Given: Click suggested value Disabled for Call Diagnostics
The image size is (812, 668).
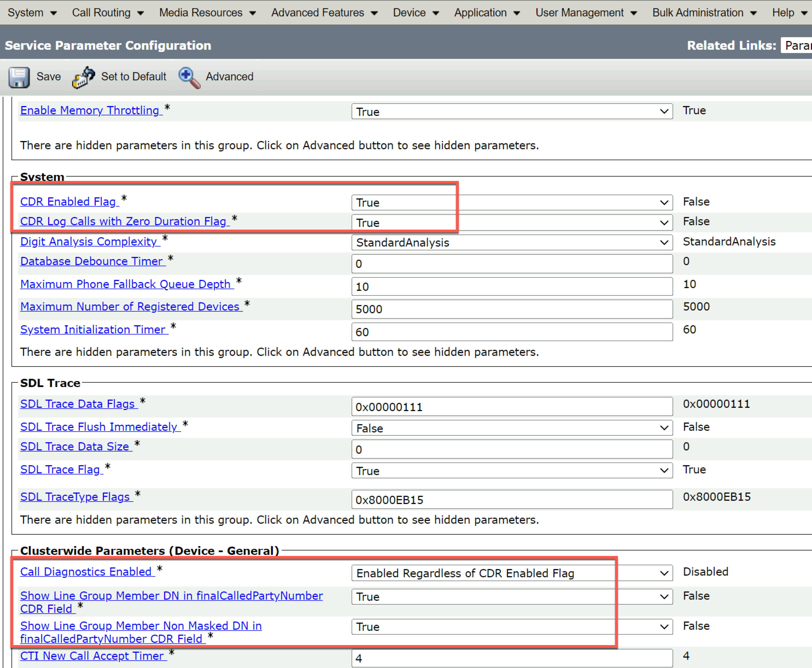Looking at the screenshot, I should coord(705,572).
